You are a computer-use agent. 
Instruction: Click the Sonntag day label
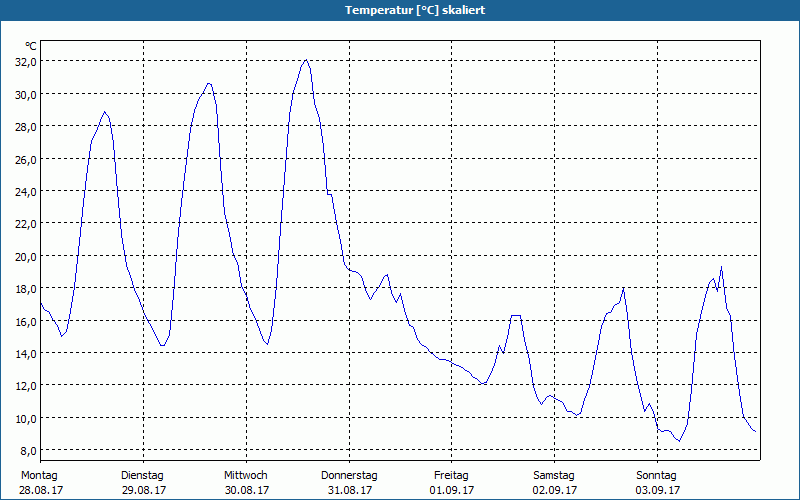[657, 476]
